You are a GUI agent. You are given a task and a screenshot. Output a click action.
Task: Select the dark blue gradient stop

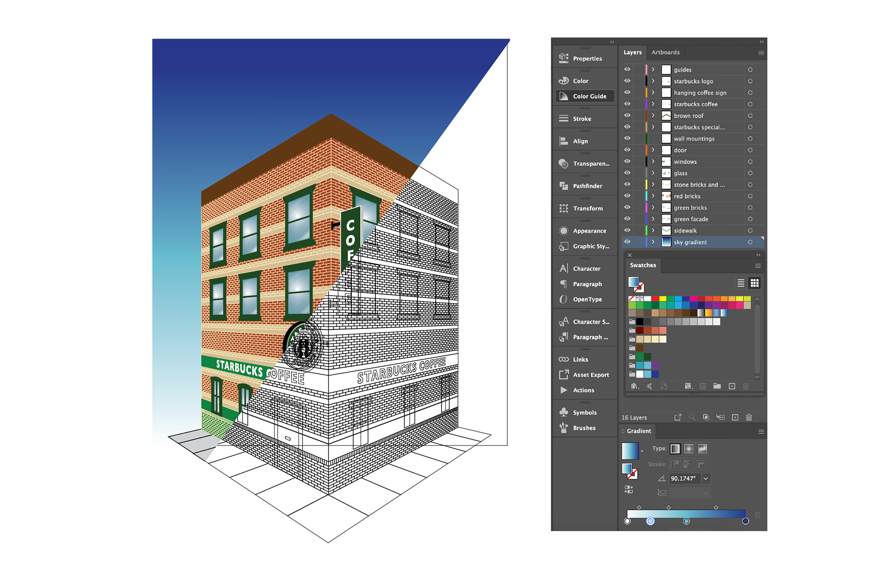click(745, 521)
